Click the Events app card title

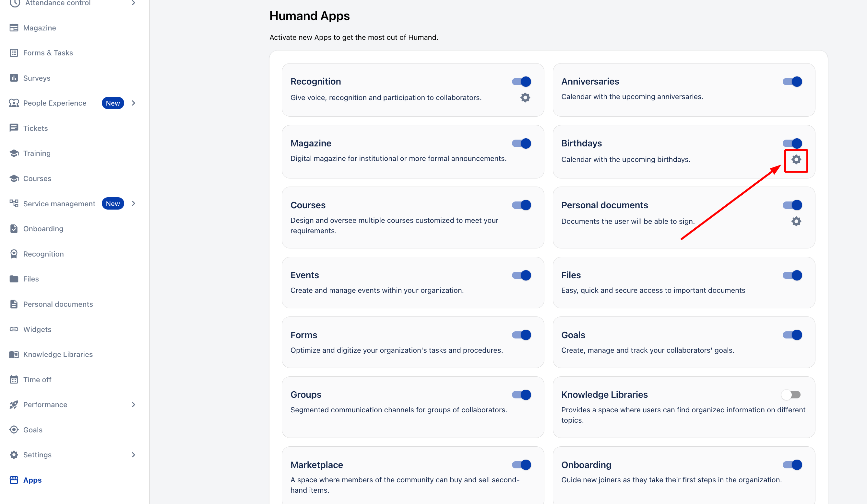pos(304,275)
